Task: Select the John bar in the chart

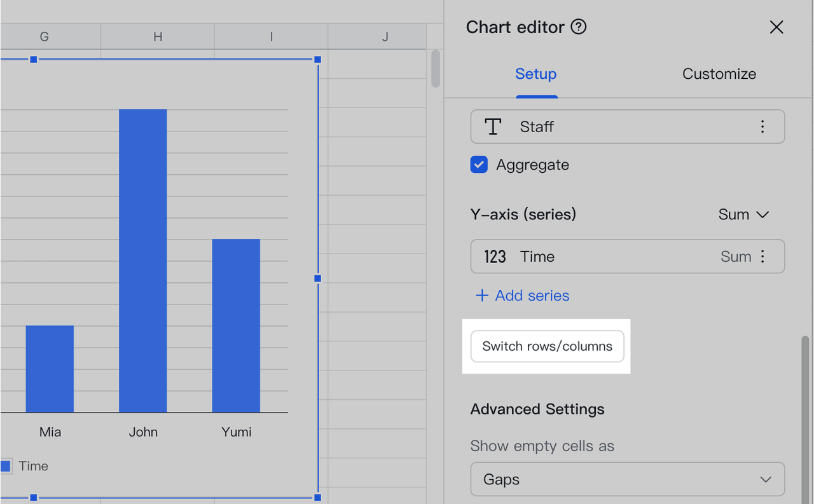Action: click(x=143, y=261)
